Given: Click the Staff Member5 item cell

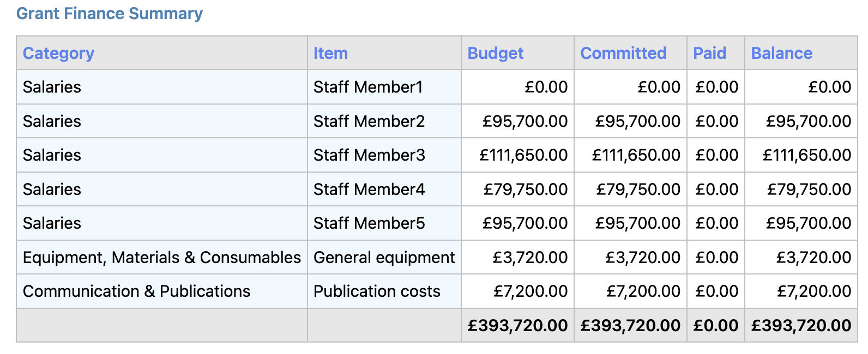Looking at the screenshot, I should (369, 223).
